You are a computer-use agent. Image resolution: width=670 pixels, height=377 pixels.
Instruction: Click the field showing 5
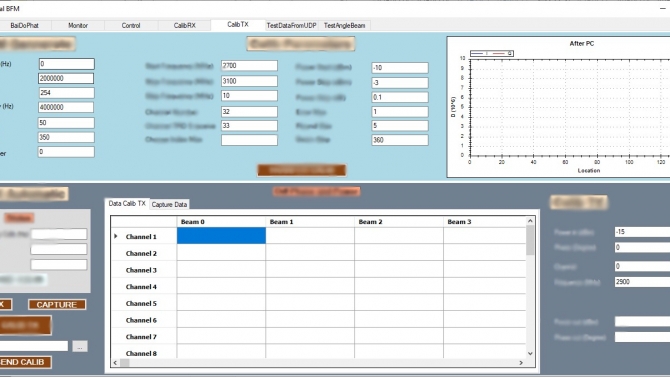click(400, 126)
